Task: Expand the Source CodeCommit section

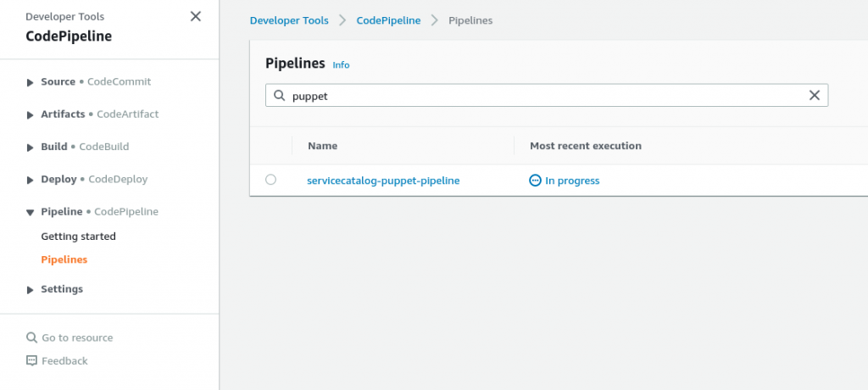Action: point(30,82)
